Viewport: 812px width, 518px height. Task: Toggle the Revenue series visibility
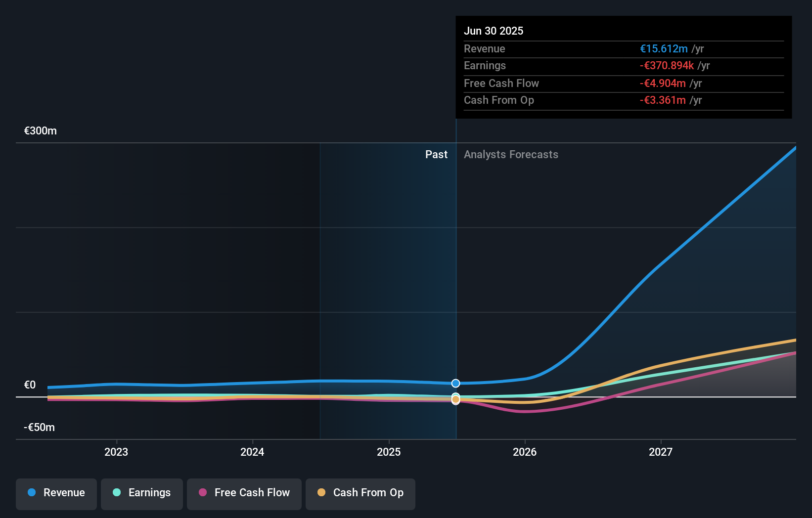point(56,493)
